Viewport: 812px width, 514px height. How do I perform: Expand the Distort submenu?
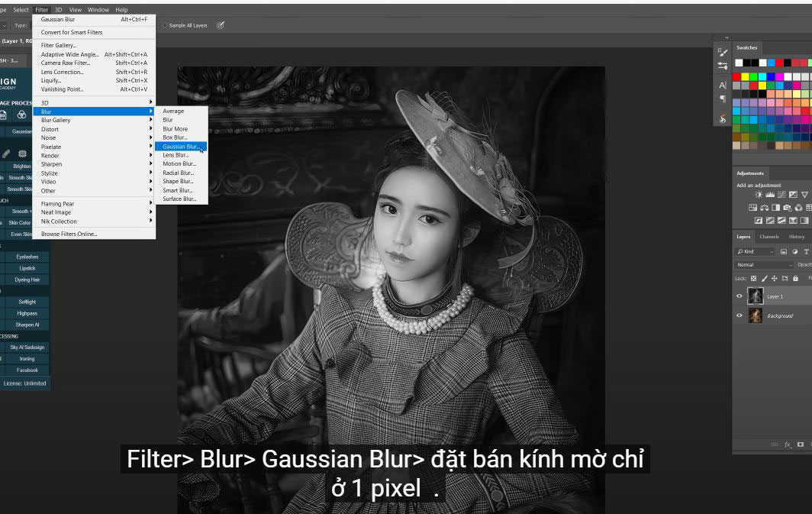[94, 129]
